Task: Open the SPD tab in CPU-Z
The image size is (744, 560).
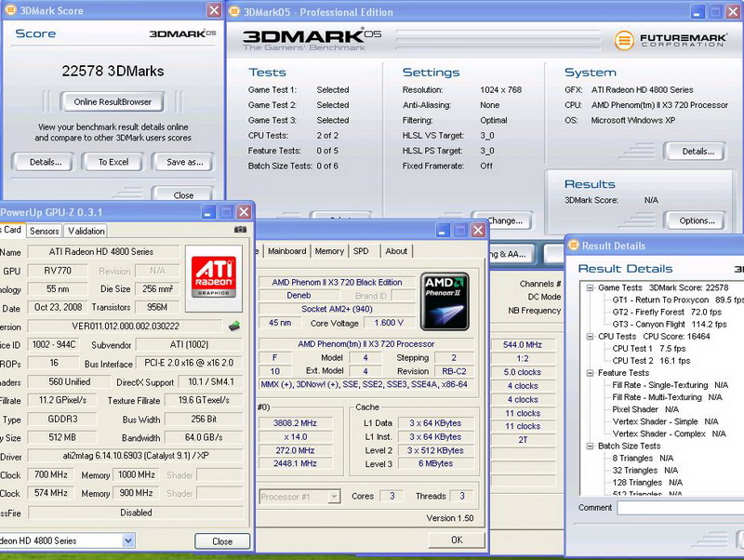Action: (x=361, y=251)
